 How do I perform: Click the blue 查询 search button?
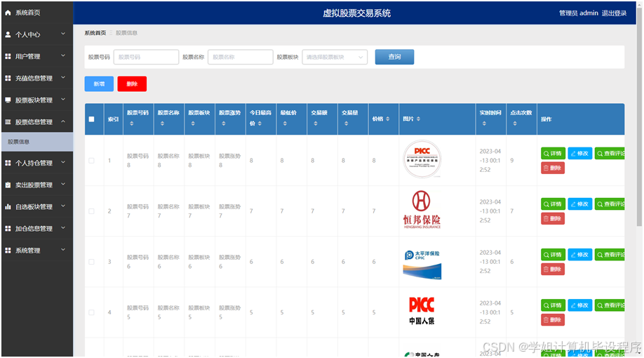click(394, 57)
